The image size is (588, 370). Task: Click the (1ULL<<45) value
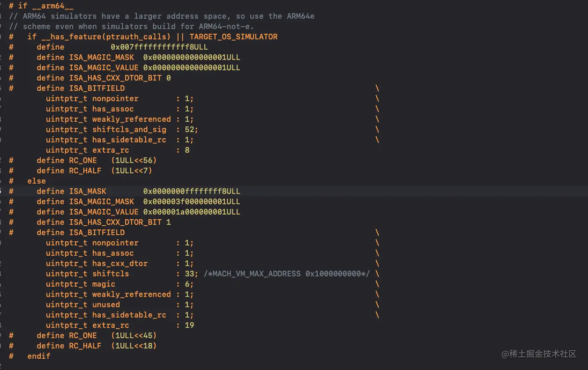point(134,335)
